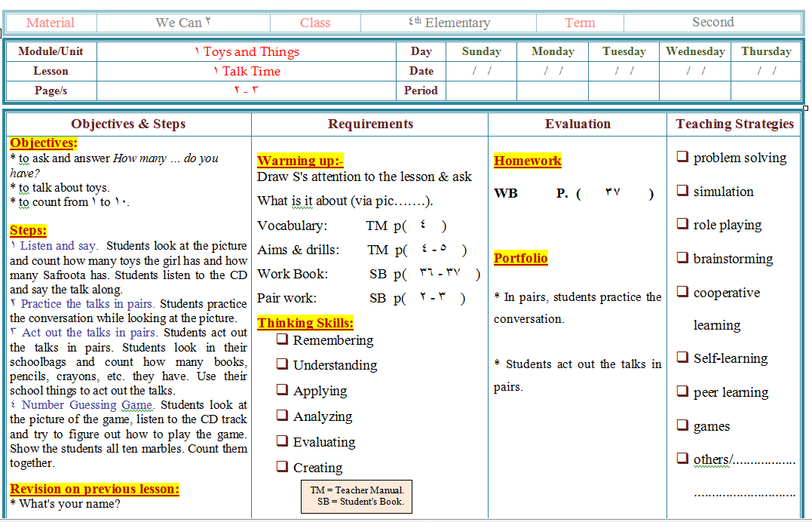Click 'Listen and say.' step title

[x=59, y=246]
